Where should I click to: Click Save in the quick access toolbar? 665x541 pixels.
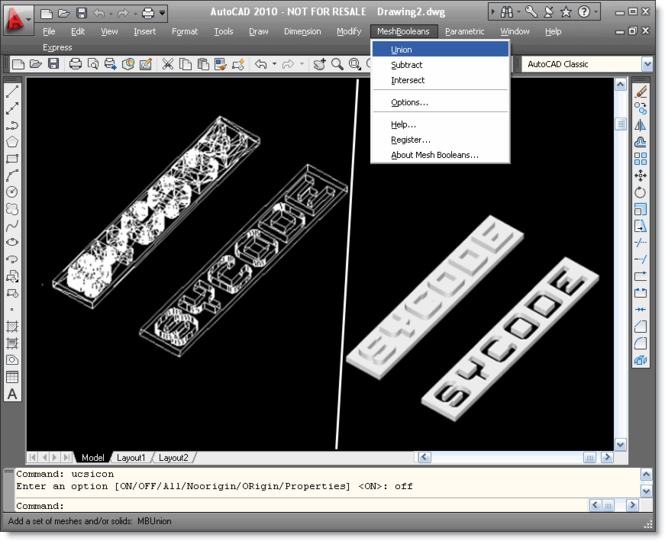(82, 13)
